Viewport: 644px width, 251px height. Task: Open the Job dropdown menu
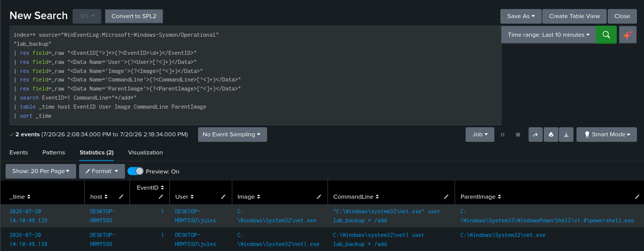pyautogui.click(x=480, y=135)
